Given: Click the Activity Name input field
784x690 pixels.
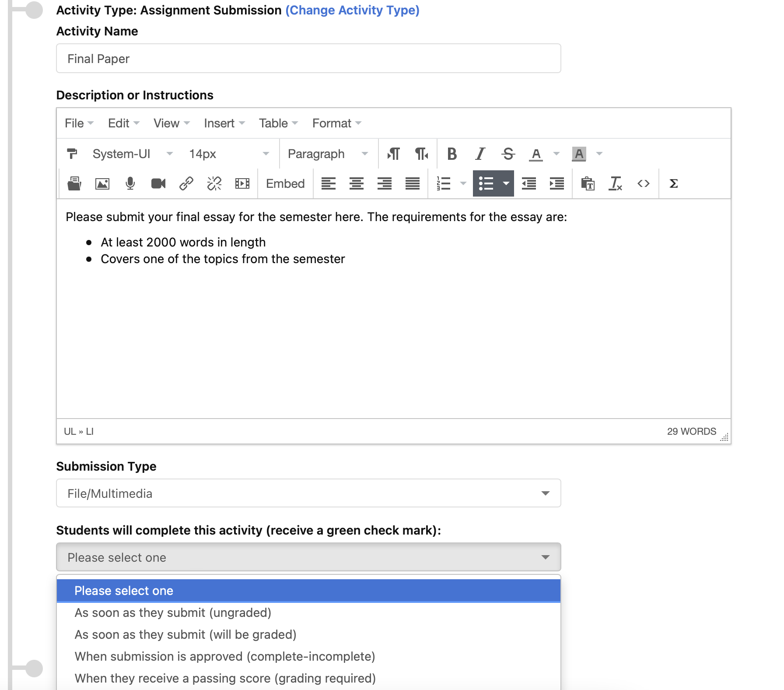Looking at the screenshot, I should [308, 58].
